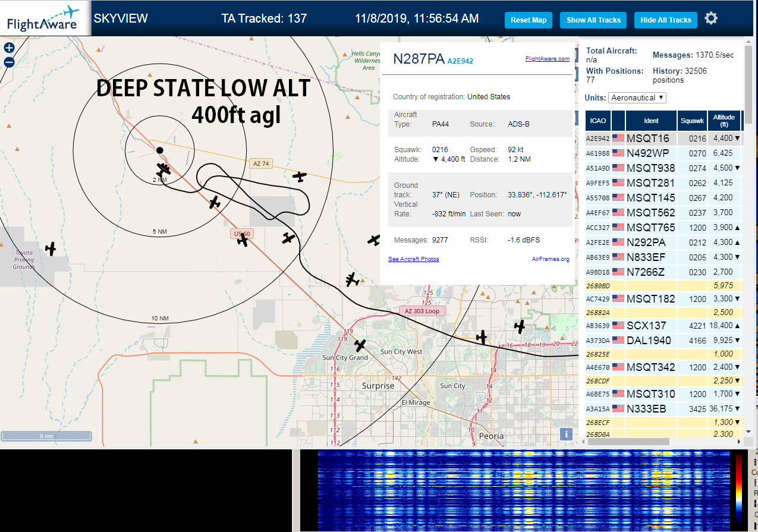Viewport: 758px width, 532px height.
Task: Select N292PA aircraft ident
Action: (x=646, y=242)
